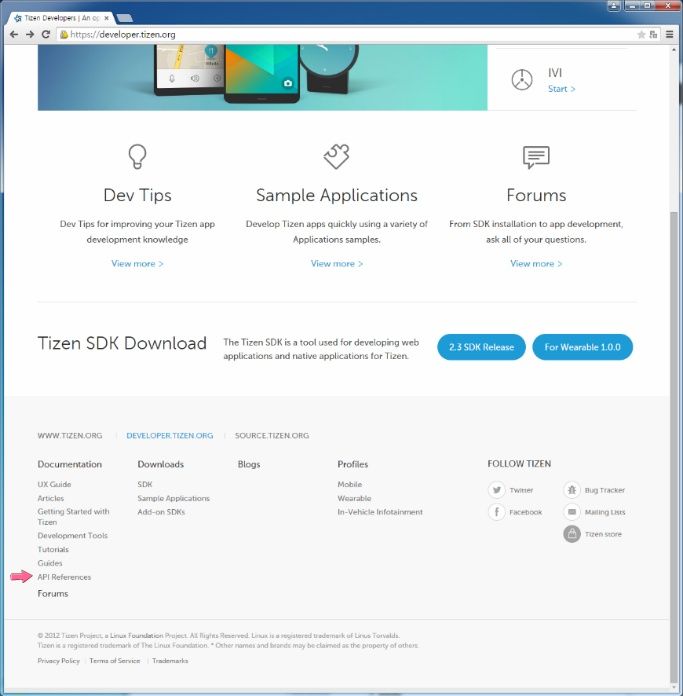683x696 pixels.
Task: Click the 2.3 SDK Release button
Action: point(482,347)
